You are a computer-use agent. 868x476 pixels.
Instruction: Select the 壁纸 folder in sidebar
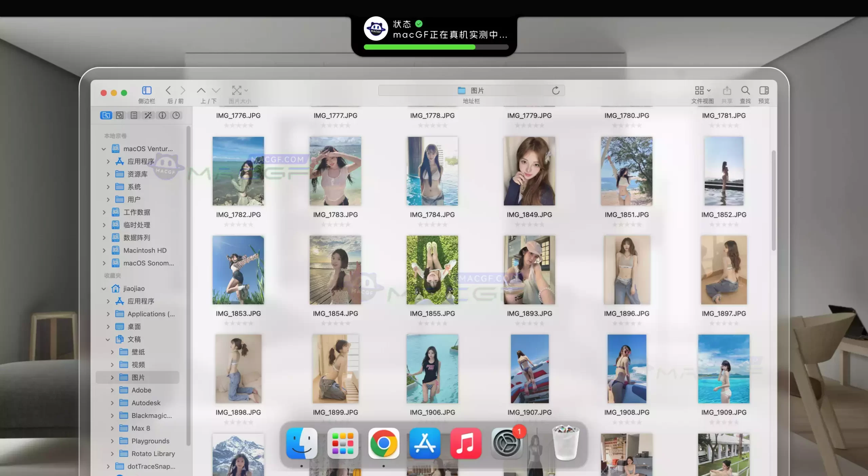137,352
